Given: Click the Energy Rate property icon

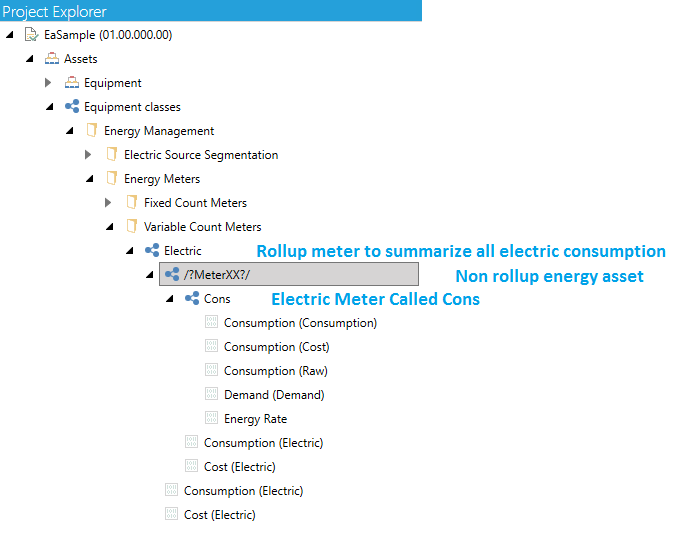Looking at the screenshot, I should [211, 418].
